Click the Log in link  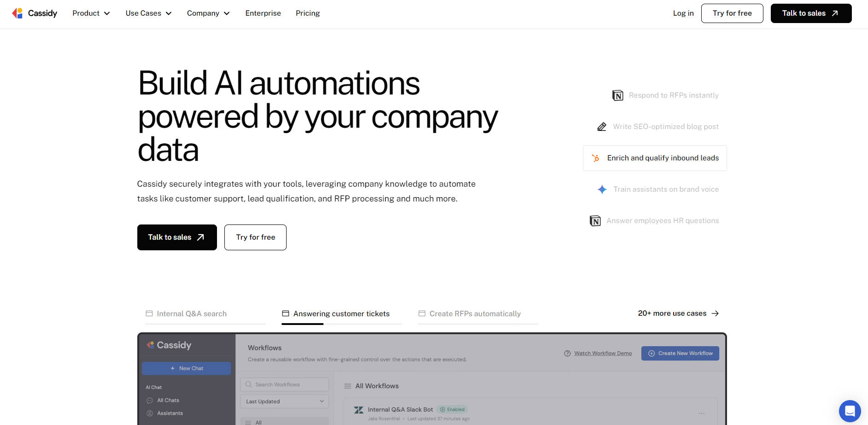pos(683,13)
